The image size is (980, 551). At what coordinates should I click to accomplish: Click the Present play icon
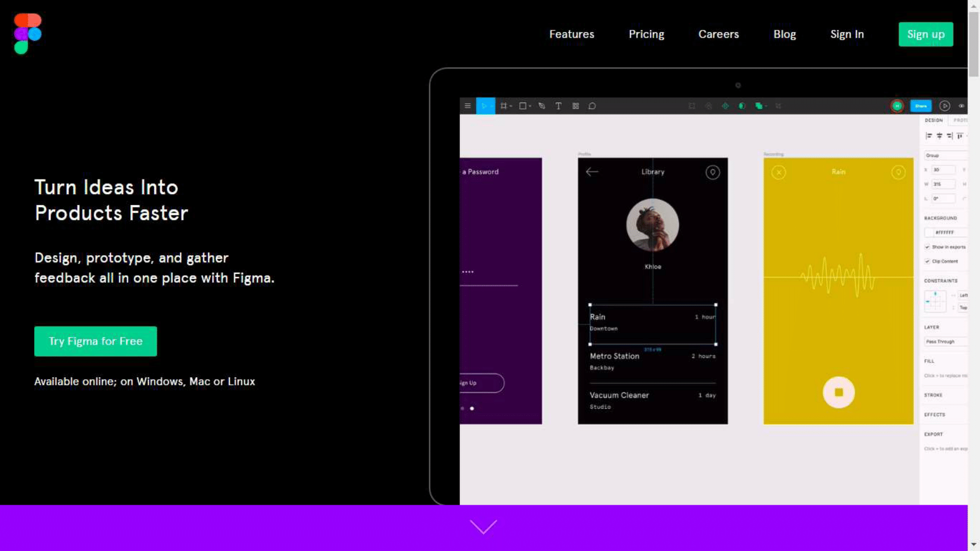[x=945, y=106]
